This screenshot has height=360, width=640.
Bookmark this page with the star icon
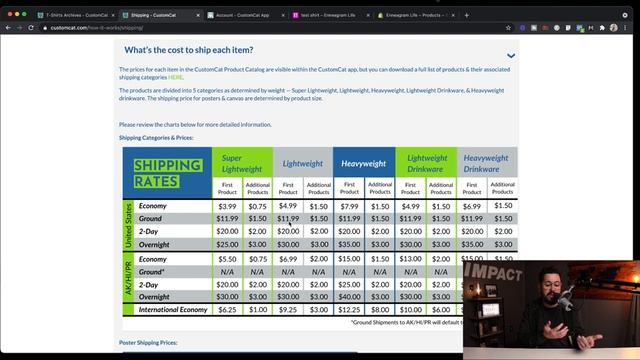508,28
